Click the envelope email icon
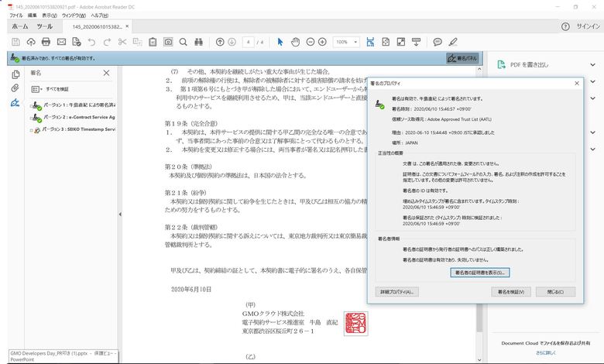 pyautogui.click(x=61, y=42)
